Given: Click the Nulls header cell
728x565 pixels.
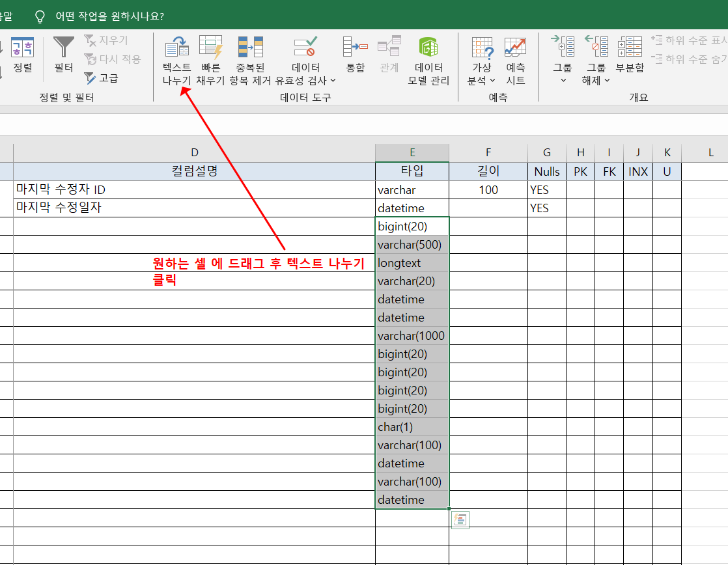Looking at the screenshot, I should tap(547, 171).
